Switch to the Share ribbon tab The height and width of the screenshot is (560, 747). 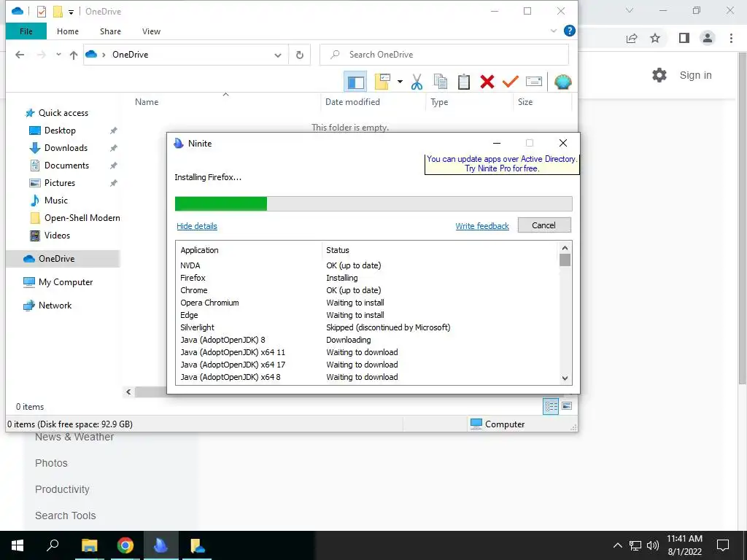click(x=110, y=31)
